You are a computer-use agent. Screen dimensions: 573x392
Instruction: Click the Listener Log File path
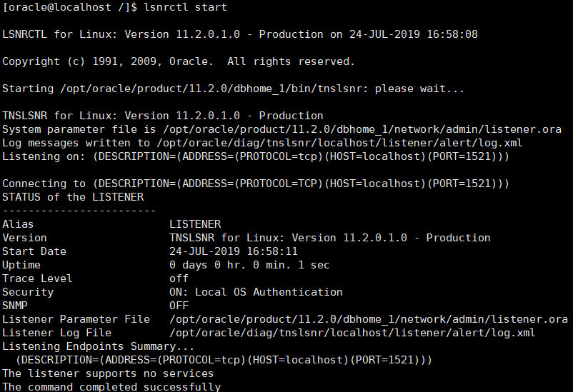click(352, 333)
